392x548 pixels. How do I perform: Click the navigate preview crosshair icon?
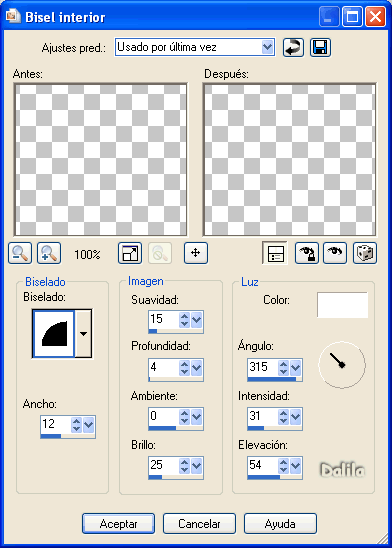pos(196,253)
